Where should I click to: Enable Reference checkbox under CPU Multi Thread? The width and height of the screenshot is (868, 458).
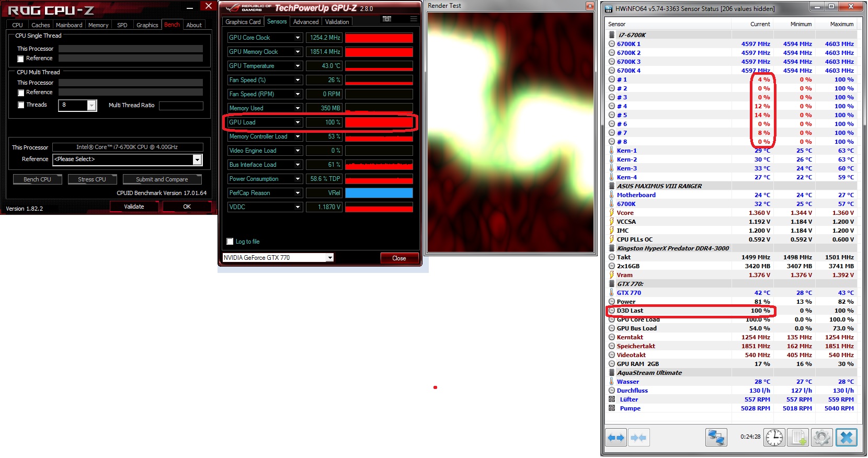(x=21, y=93)
